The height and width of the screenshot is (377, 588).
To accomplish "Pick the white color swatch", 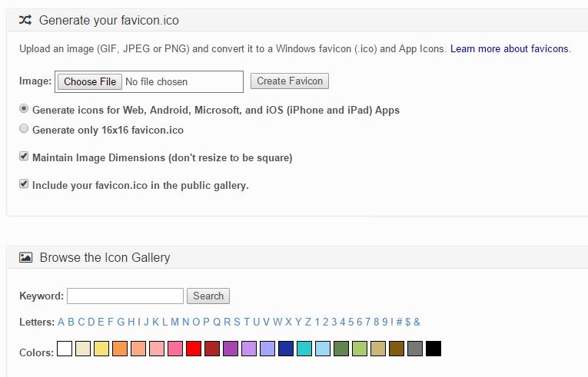I will tap(65, 349).
